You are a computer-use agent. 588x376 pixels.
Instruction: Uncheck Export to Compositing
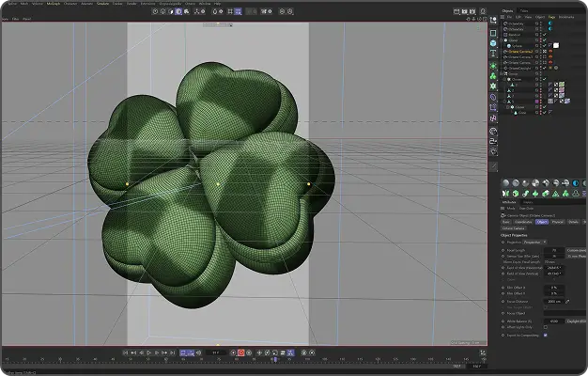tap(545, 335)
